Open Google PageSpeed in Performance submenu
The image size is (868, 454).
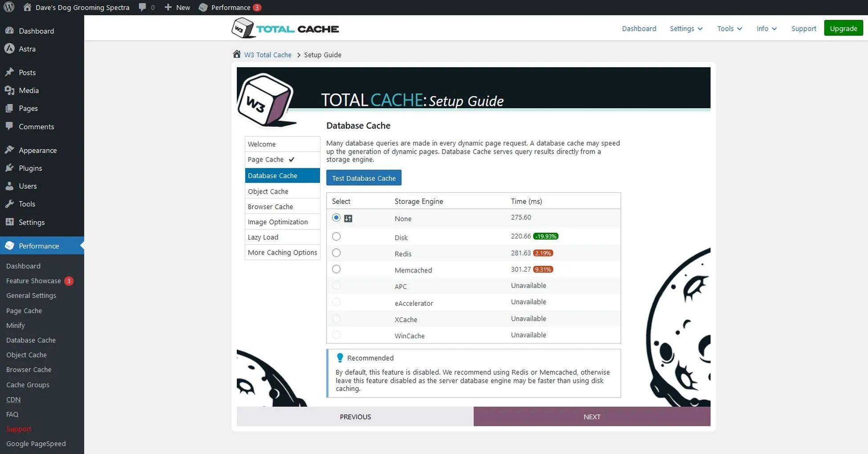[x=36, y=444]
